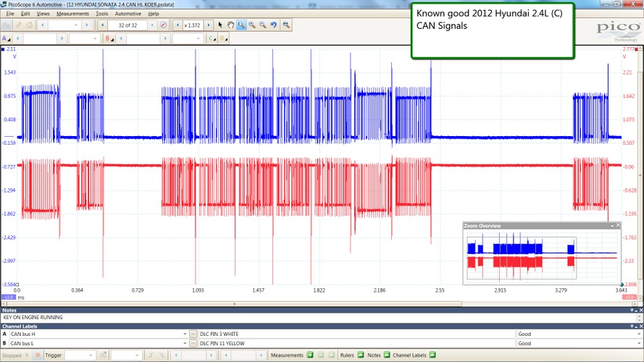Activate the window zoom tool
The width and height of the screenshot is (644, 362).
coord(241,25)
